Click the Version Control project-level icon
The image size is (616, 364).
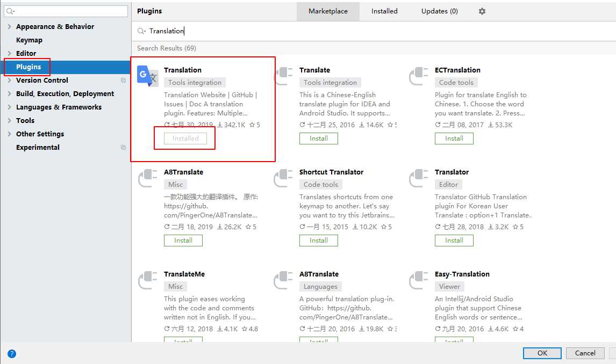pyautogui.click(x=123, y=80)
